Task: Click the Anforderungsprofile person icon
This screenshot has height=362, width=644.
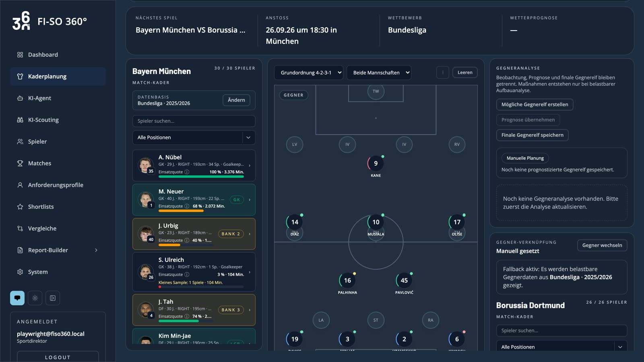Action: (20, 185)
